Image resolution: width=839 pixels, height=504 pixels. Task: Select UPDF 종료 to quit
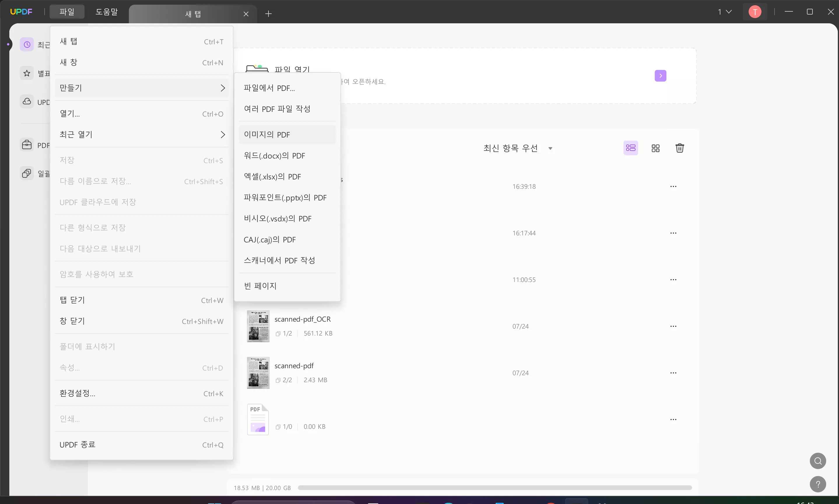pyautogui.click(x=142, y=445)
